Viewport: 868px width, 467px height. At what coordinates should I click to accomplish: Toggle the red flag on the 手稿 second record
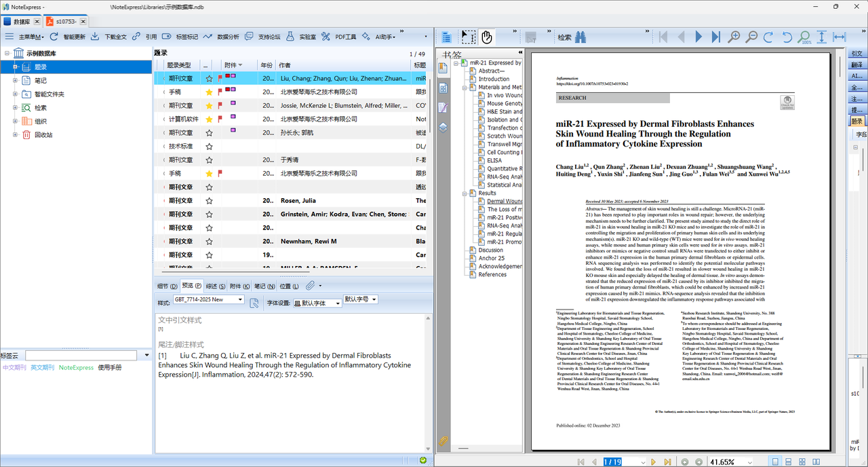pos(220,92)
